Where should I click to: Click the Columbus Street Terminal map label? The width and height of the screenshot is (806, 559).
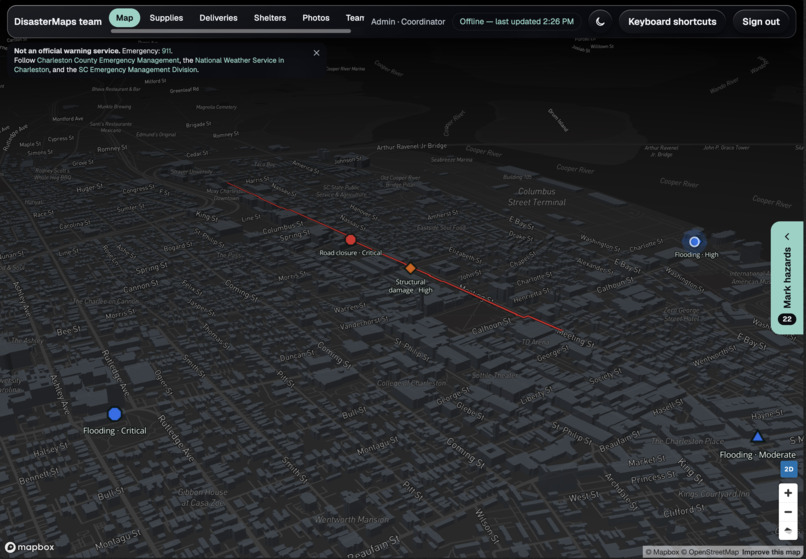(537, 197)
